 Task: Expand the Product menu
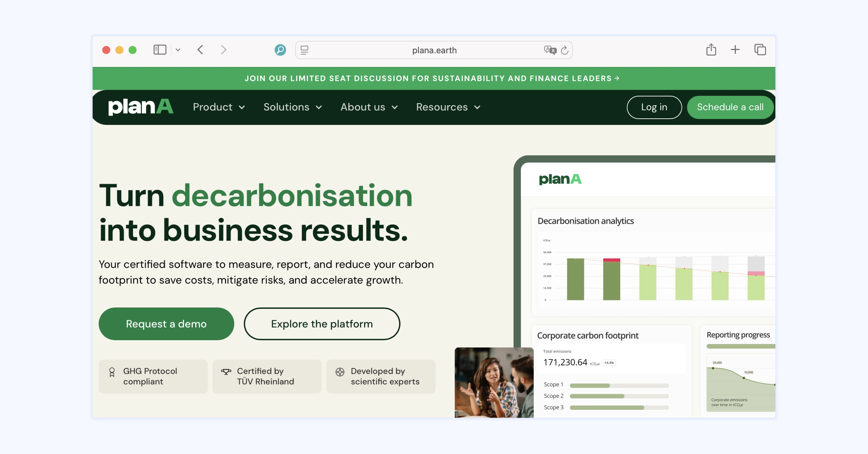[x=219, y=107]
